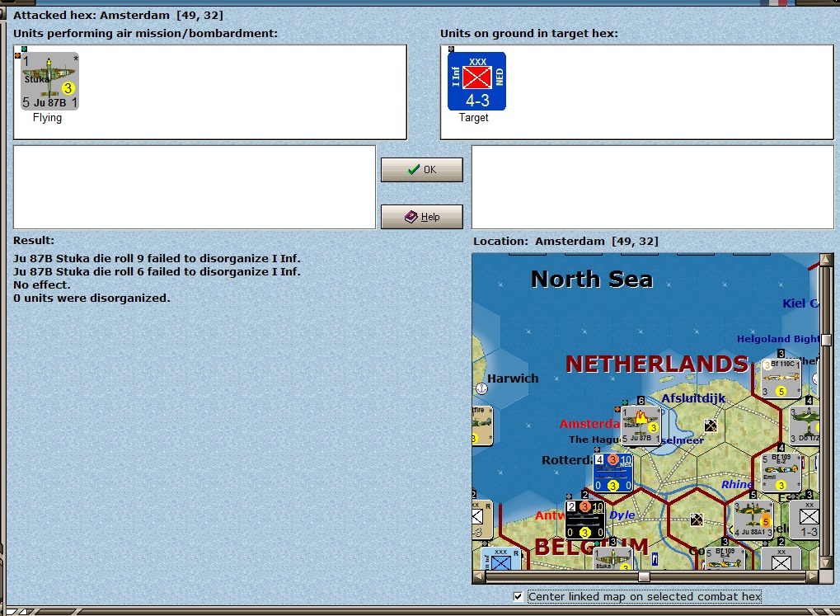This screenshot has height=616, width=840.
Task: Click the map's horizontal scrollbar left arrow
Action: coord(479,577)
